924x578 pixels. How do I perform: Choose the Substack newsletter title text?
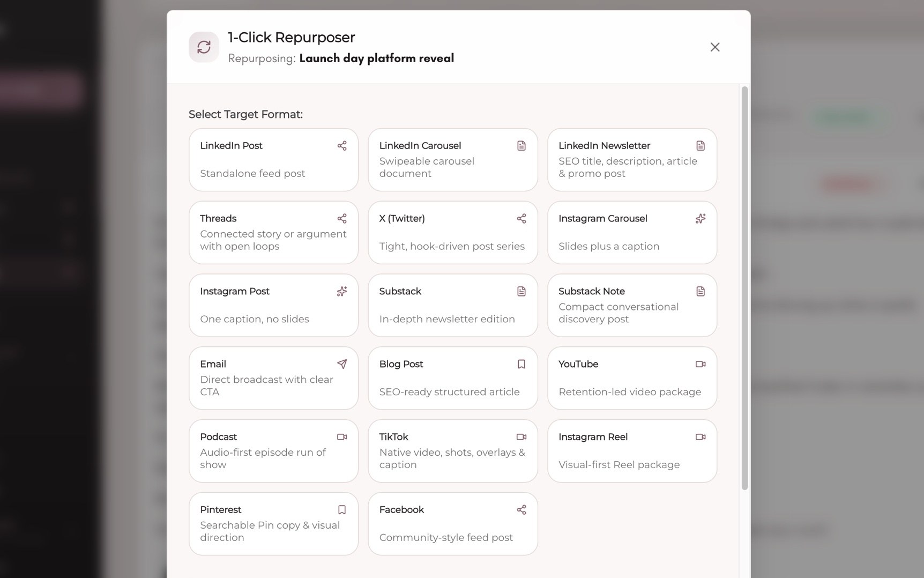[x=400, y=292]
